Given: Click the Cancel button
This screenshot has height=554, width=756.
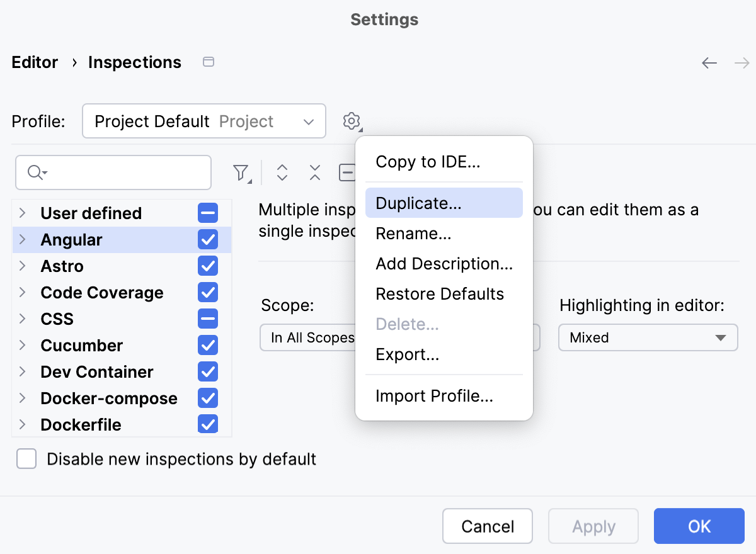Looking at the screenshot, I should 487,526.
